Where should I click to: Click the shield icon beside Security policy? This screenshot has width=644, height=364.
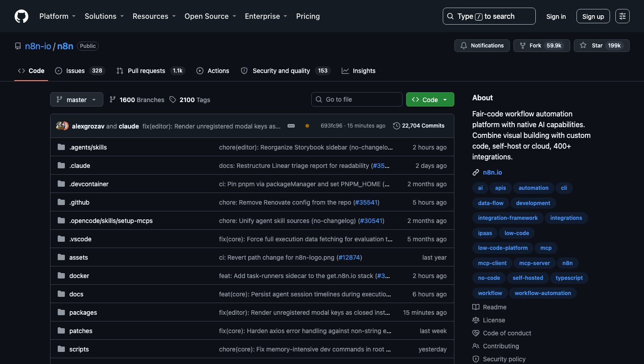pos(476,359)
